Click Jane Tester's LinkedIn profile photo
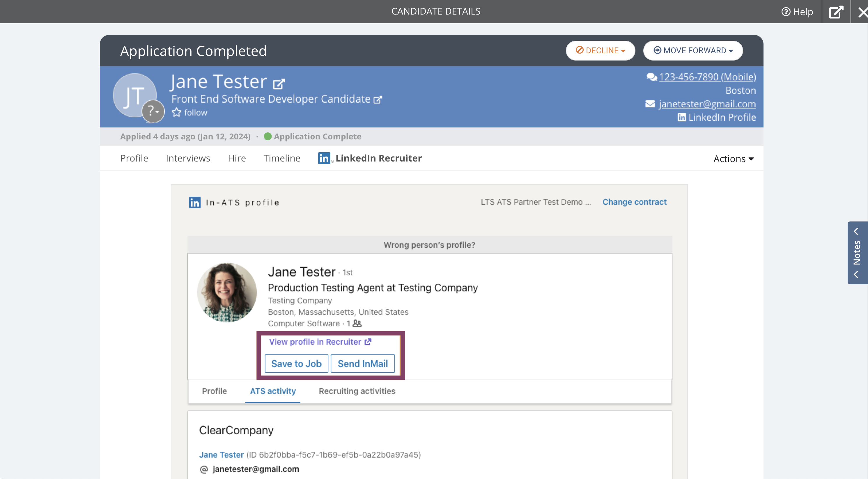Viewport: 868px width, 479px height. 227,292
